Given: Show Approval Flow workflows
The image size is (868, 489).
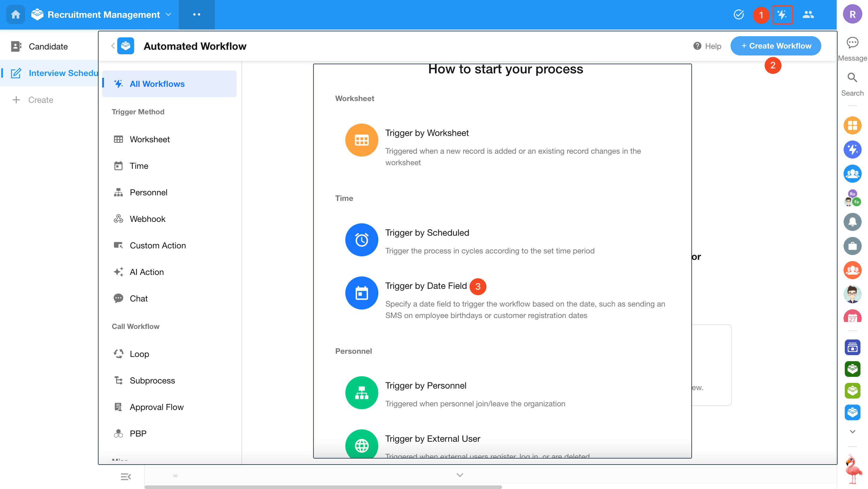Looking at the screenshot, I should [x=169, y=407].
